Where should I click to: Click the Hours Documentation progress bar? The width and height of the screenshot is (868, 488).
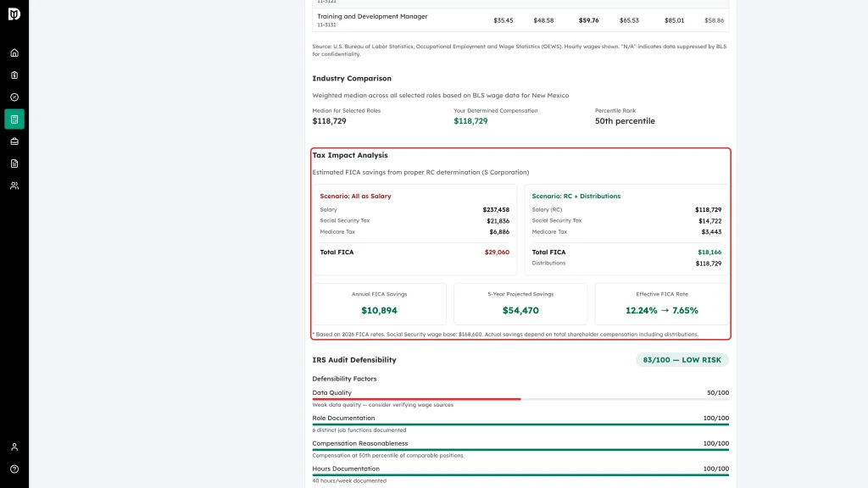pyautogui.click(x=520, y=474)
